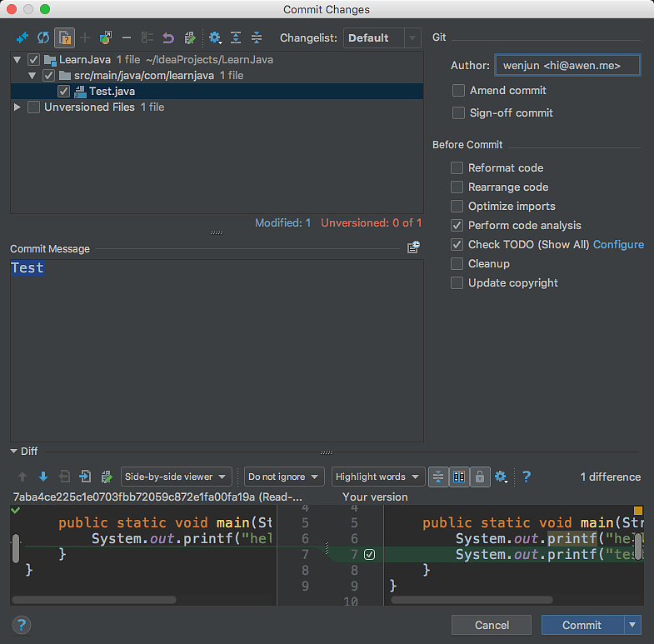
Task: Click the Refresh changes icon
Action: click(42, 37)
